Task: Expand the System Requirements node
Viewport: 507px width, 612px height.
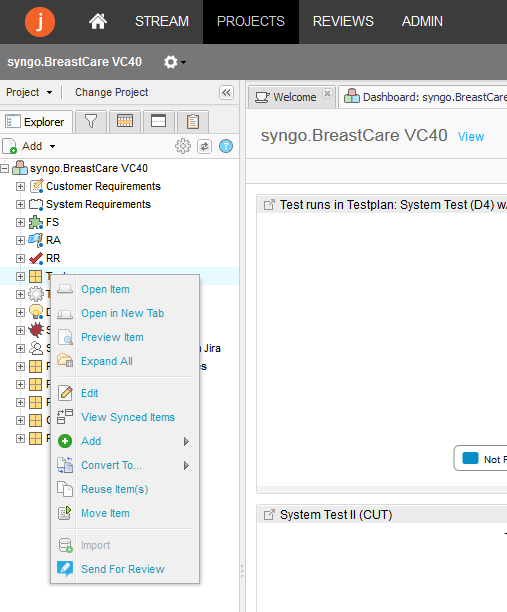Action: [20, 205]
